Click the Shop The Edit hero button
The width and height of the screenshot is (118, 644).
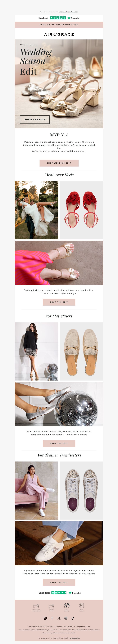35,120
